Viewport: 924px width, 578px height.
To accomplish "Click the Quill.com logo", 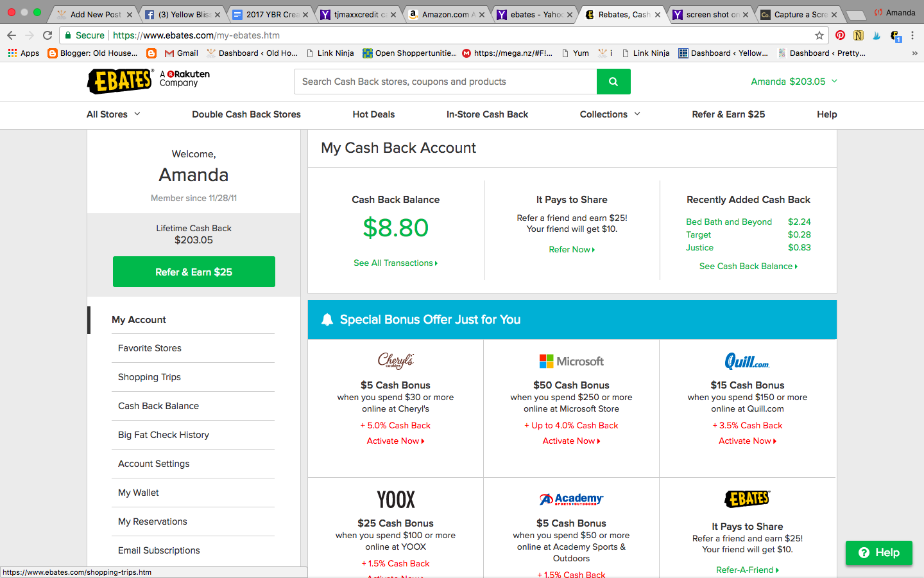I will point(747,362).
